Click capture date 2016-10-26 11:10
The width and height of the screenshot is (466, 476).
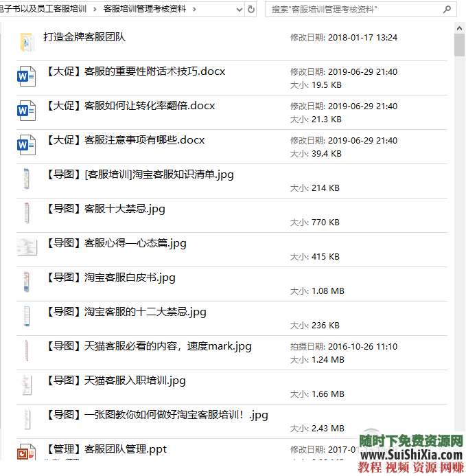click(x=362, y=347)
